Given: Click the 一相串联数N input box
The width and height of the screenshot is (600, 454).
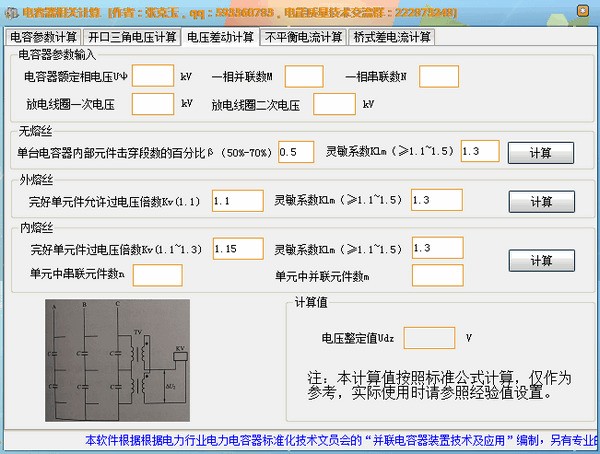Looking at the screenshot, I should pos(439,76).
